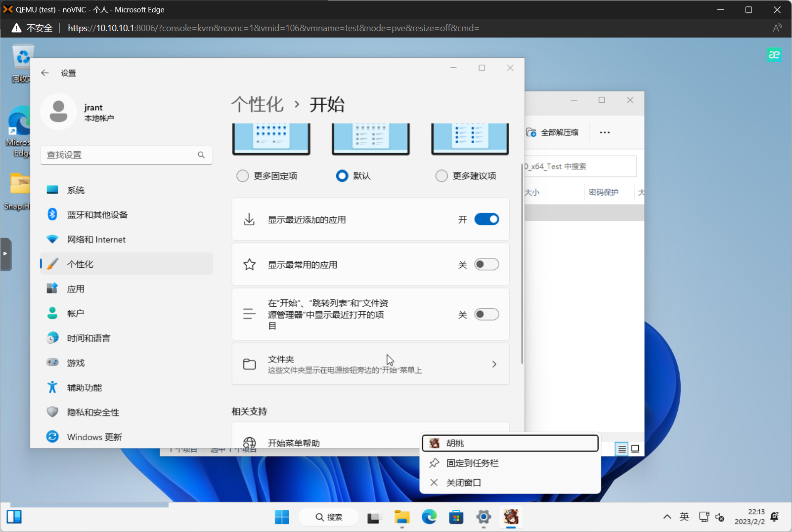Open Widgets in the taskbar corner
792x532 pixels.
click(x=14, y=516)
